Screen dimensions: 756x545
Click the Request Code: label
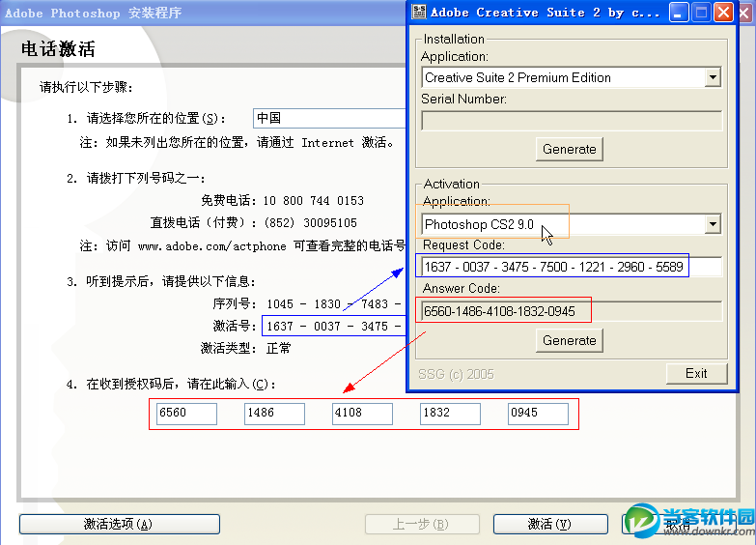[x=463, y=245]
